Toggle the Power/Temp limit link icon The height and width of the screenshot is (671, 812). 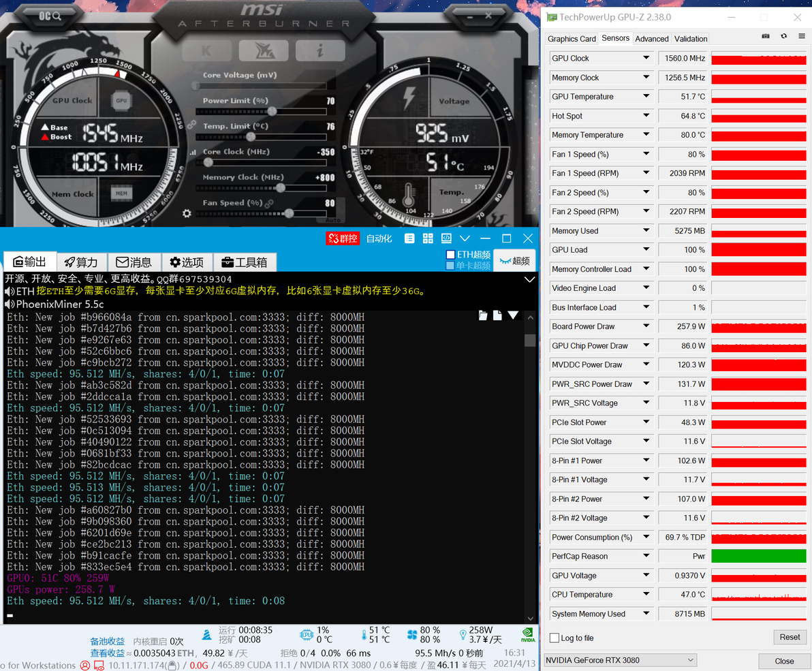coord(191,125)
